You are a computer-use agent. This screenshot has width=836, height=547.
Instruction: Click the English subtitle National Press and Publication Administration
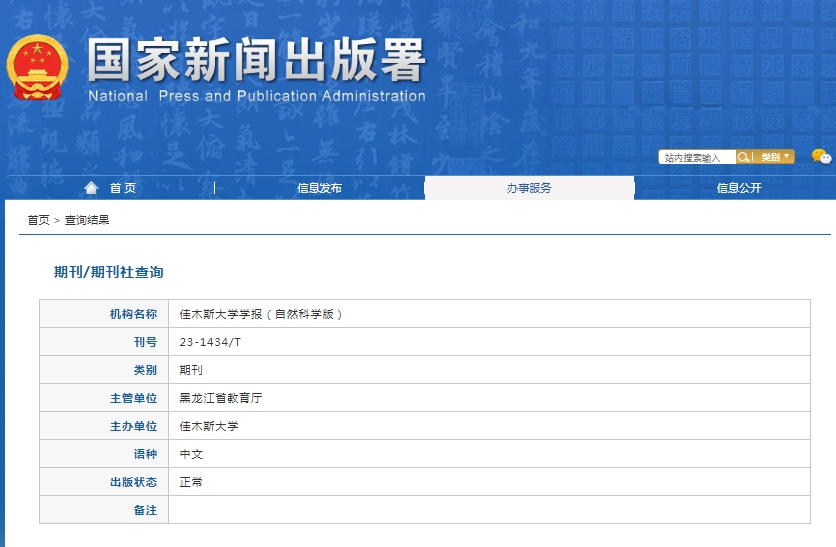tap(256, 97)
